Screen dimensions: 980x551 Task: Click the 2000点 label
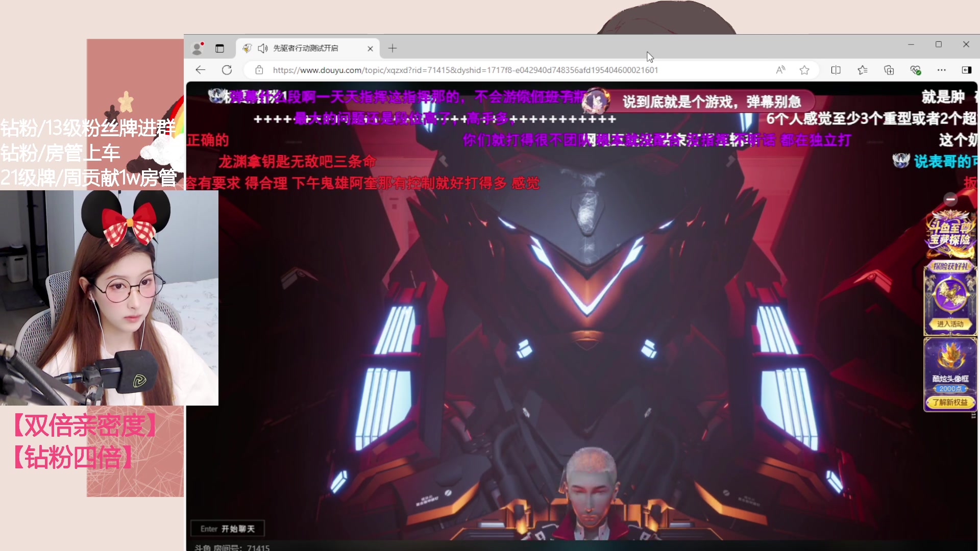pyautogui.click(x=950, y=389)
